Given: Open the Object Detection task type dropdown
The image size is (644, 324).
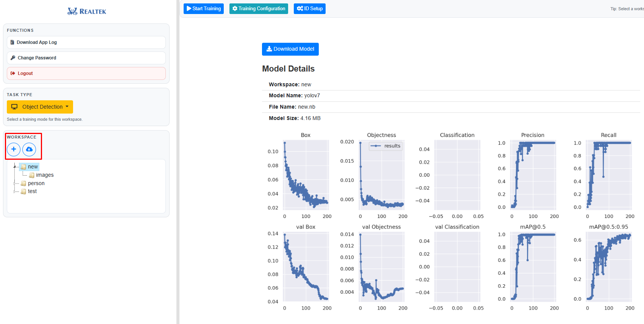Looking at the screenshot, I should 40,107.
